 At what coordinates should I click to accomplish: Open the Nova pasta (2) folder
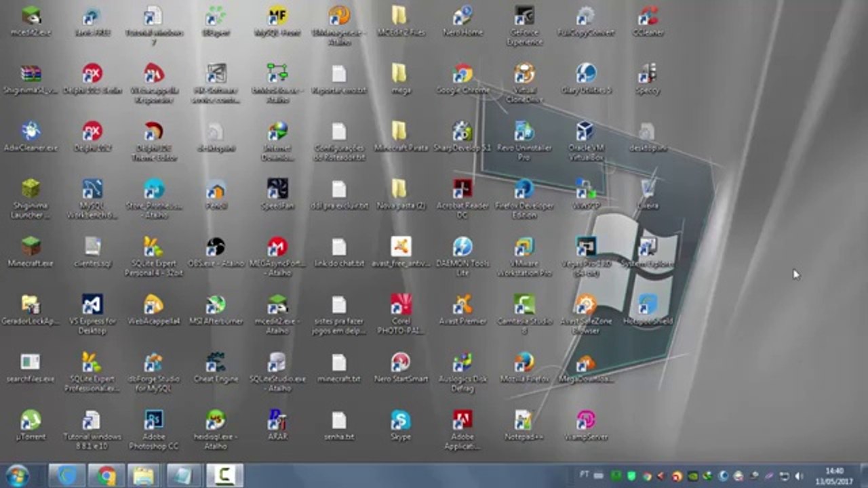pyautogui.click(x=401, y=195)
